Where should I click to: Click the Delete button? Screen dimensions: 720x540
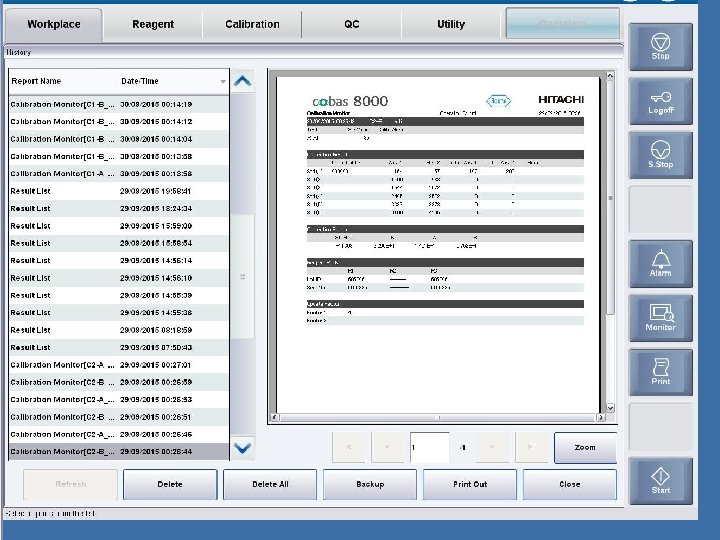point(170,484)
